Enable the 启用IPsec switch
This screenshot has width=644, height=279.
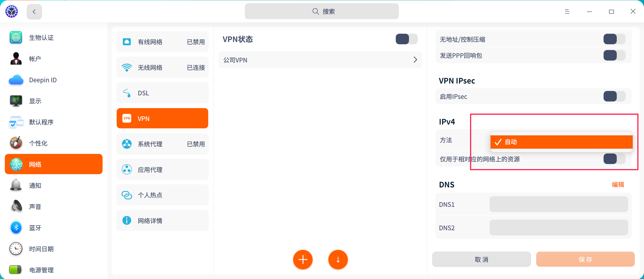coord(614,96)
